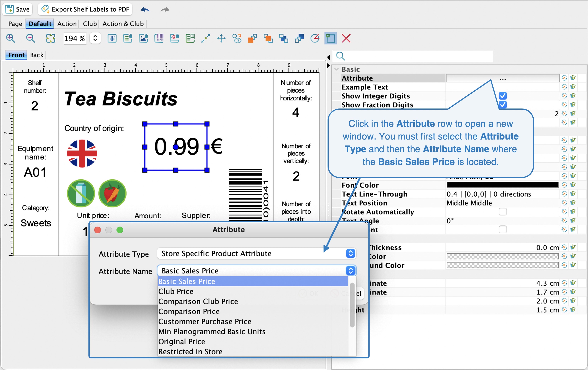Click the left-pointing panel collapse arrow

click(329, 57)
